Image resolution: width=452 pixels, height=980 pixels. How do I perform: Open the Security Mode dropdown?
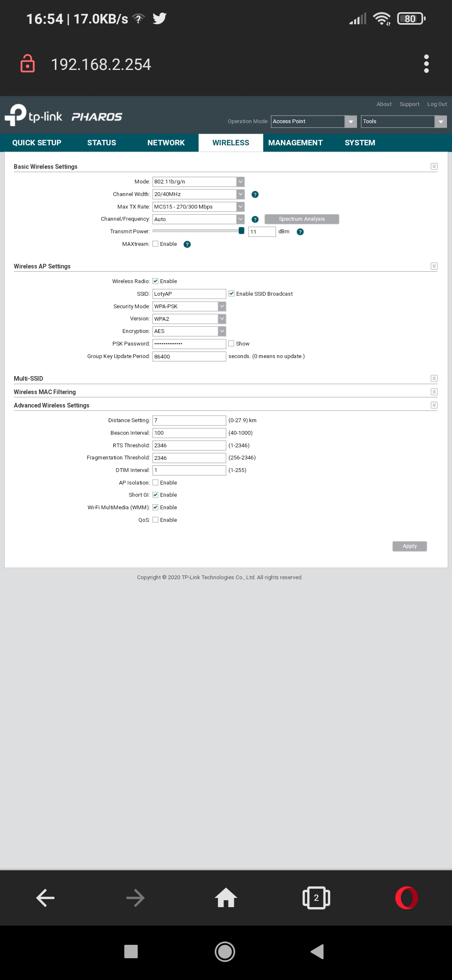[189, 306]
